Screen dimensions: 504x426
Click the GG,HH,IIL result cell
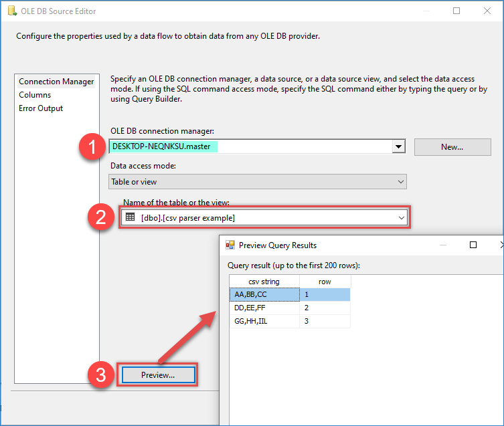point(264,322)
